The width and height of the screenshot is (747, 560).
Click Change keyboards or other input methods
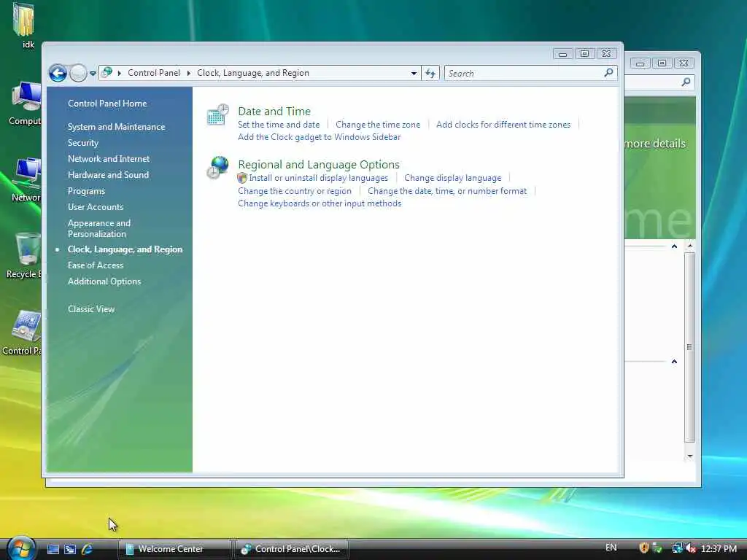(320, 203)
